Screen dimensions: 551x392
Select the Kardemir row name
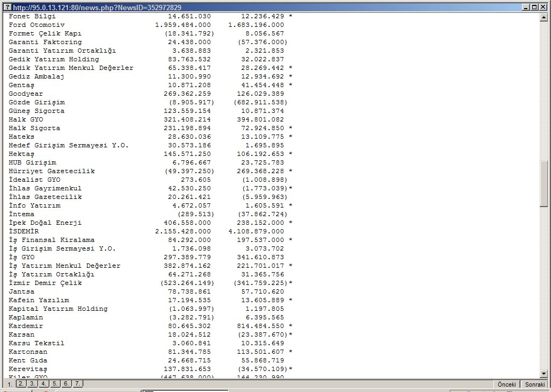(26, 326)
